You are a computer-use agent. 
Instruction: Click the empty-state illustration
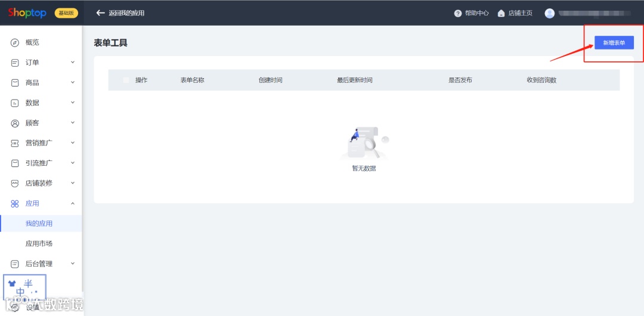(364, 143)
